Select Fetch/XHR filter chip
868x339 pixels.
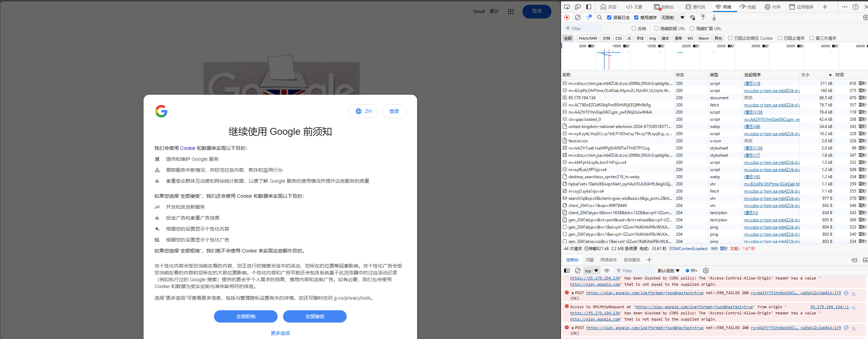588,38
